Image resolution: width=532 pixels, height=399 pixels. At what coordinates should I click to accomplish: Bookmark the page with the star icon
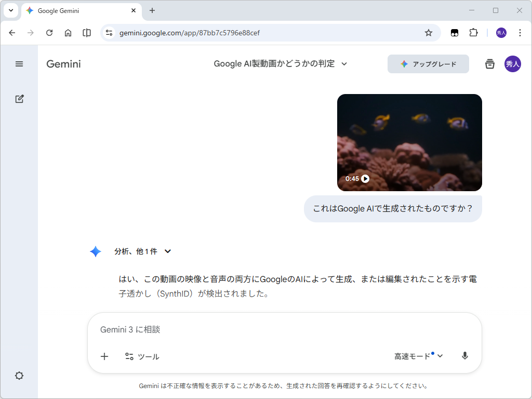tap(429, 32)
